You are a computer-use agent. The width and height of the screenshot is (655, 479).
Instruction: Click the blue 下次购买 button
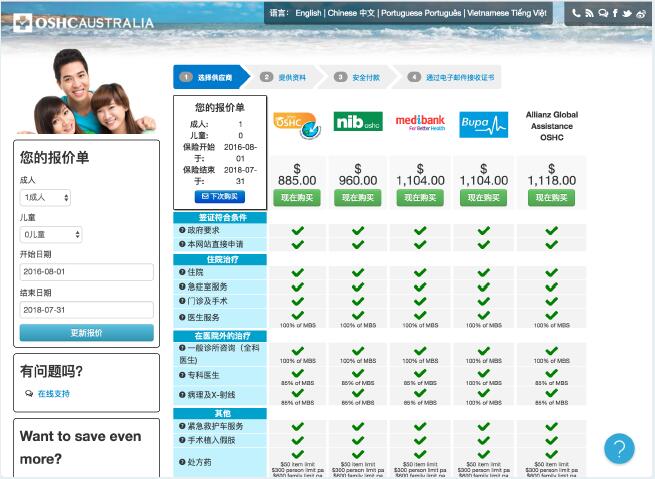pos(220,196)
